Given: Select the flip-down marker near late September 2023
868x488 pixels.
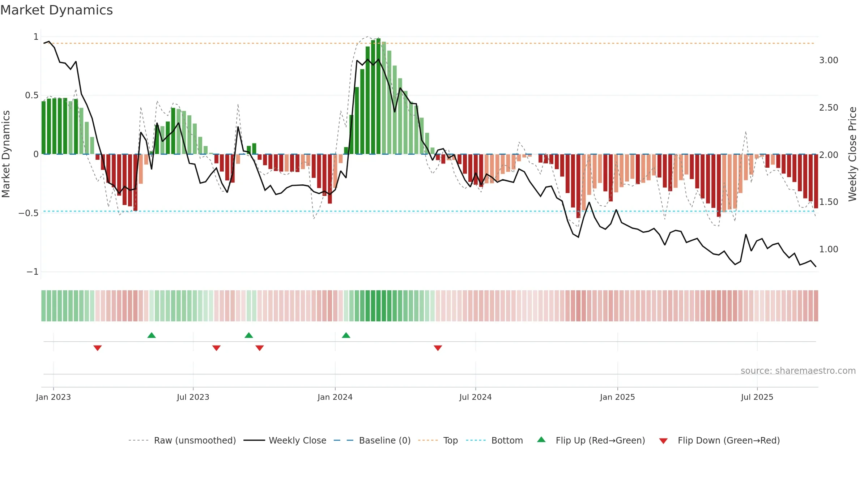Looking at the screenshot, I should [260, 348].
